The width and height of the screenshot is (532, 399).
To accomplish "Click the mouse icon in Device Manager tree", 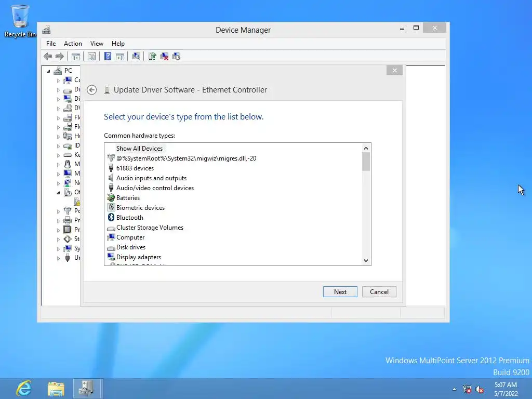I will [68, 164].
